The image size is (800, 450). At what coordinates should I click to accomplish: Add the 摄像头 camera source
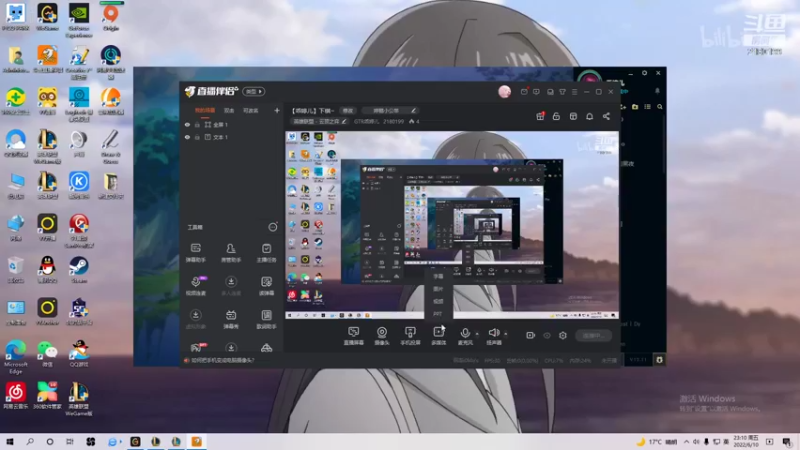[382, 336]
